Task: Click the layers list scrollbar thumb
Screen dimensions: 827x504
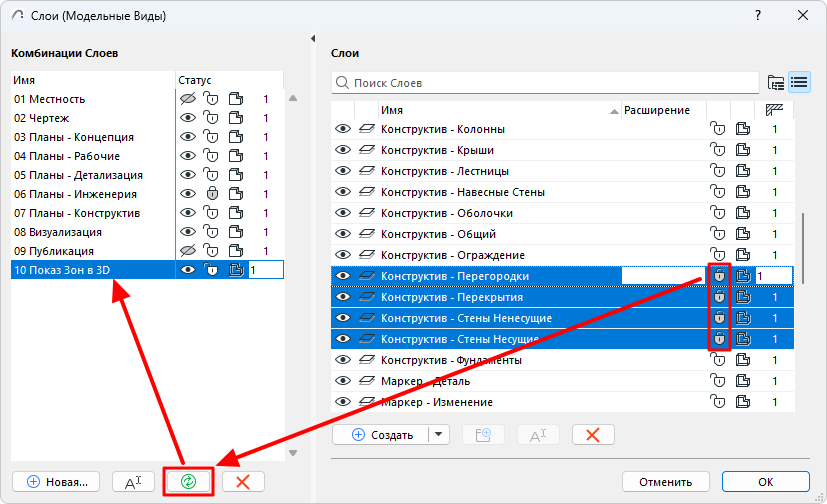Action: click(x=803, y=248)
